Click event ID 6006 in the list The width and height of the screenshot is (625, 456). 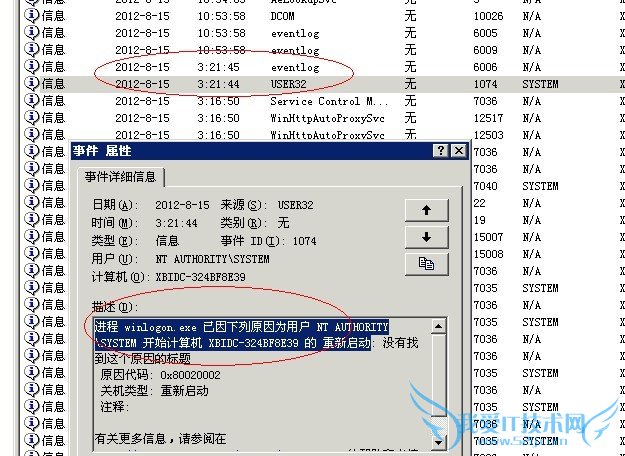(485, 67)
